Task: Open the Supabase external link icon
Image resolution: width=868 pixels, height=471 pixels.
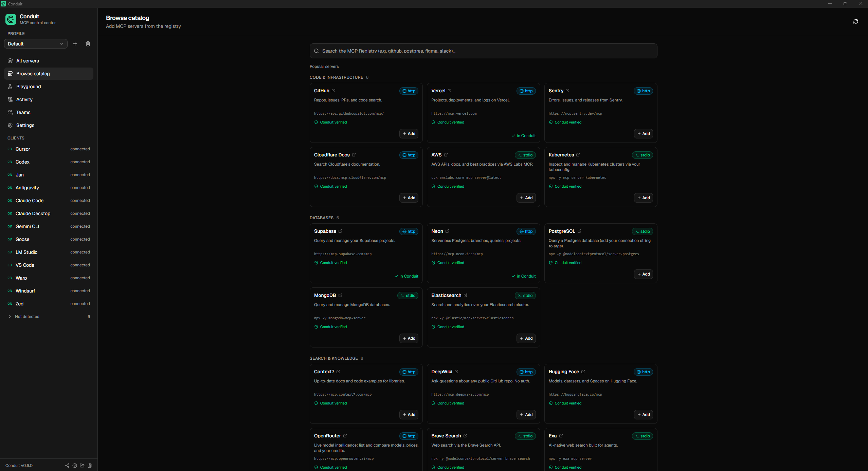Action: [340, 231]
